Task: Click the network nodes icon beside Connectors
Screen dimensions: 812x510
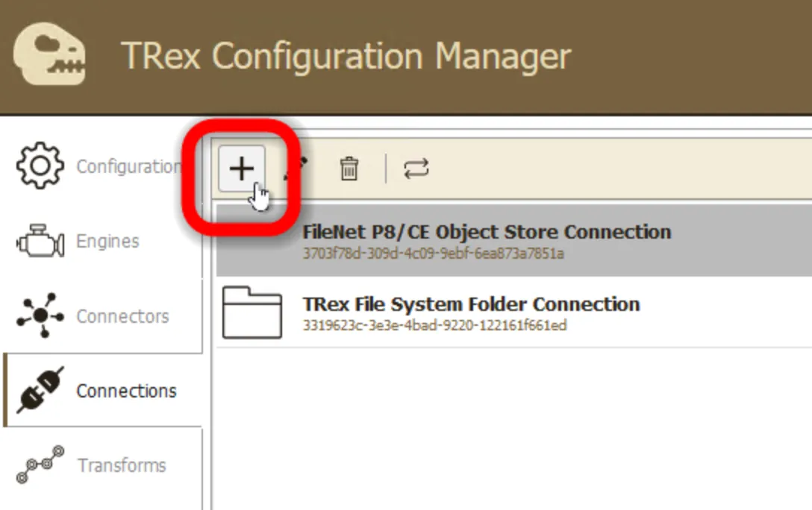Action: coord(40,315)
